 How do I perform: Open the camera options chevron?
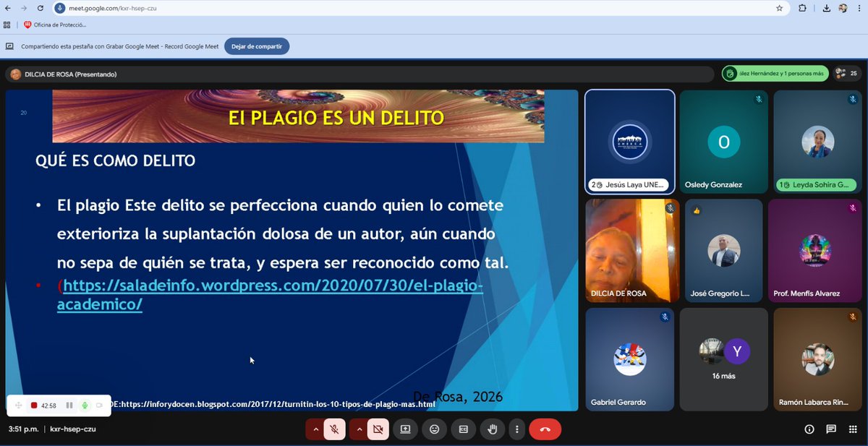coord(359,429)
